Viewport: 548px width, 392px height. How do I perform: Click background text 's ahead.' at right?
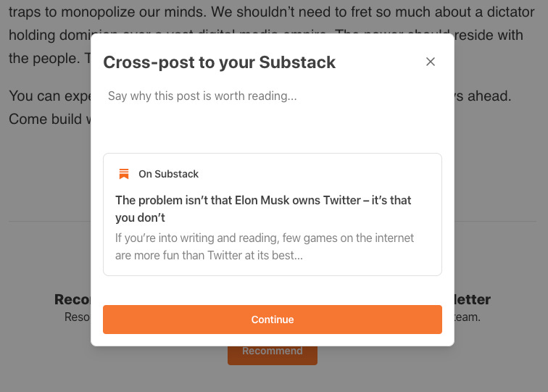tap(483, 96)
